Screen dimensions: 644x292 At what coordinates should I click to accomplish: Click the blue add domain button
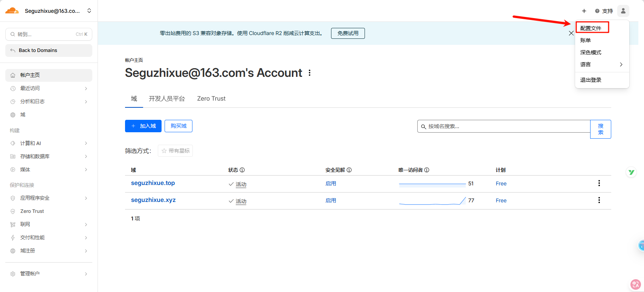tap(143, 126)
